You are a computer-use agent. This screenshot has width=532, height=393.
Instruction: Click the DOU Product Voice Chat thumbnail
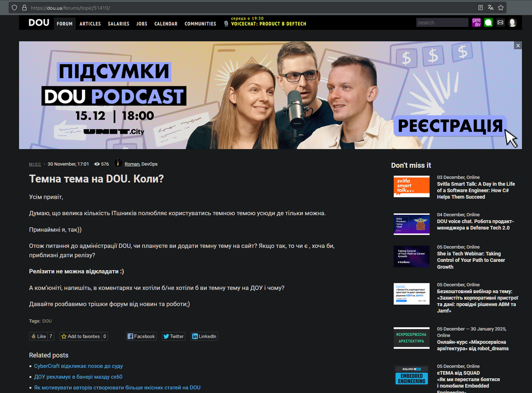coord(412,224)
